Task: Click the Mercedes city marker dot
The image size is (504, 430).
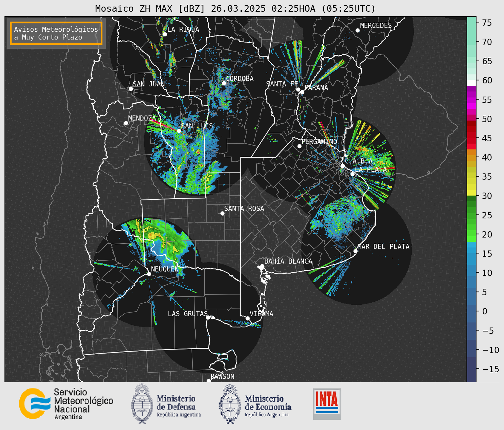Action: (357, 31)
